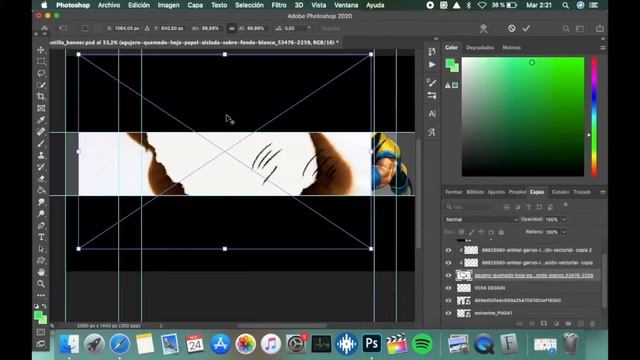The image size is (640, 360).
Task: Select the Path Selection arrow tool
Action: (41, 249)
